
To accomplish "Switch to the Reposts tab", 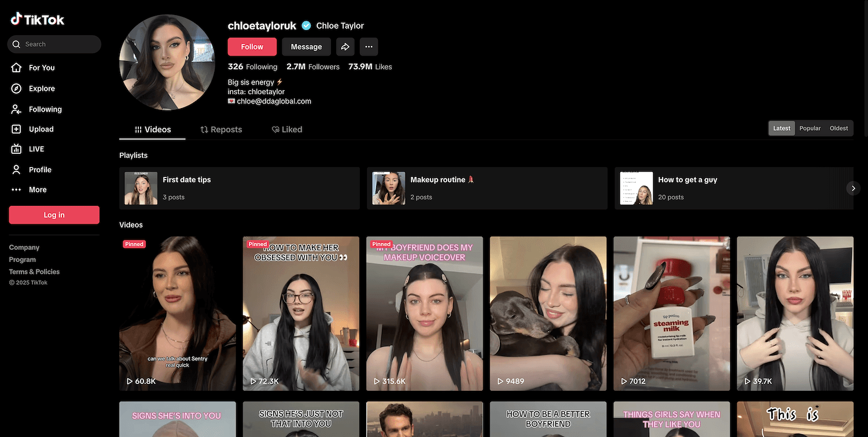I will (221, 129).
